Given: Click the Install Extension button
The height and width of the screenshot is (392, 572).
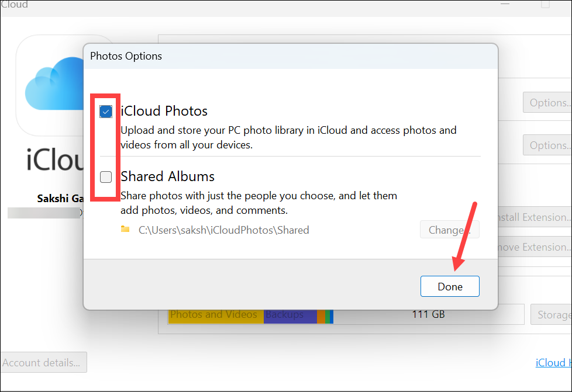Looking at the screenshot, I should coord(535,217).
